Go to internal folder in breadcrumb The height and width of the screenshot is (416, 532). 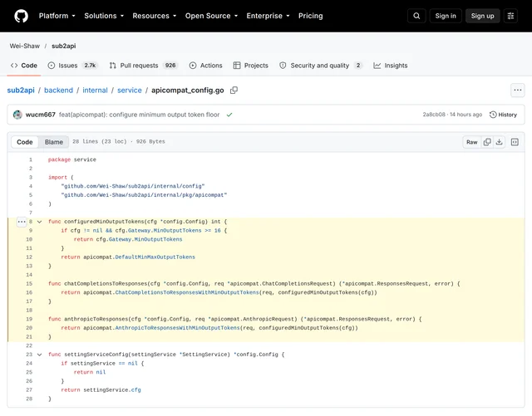[x=95, y=91]
